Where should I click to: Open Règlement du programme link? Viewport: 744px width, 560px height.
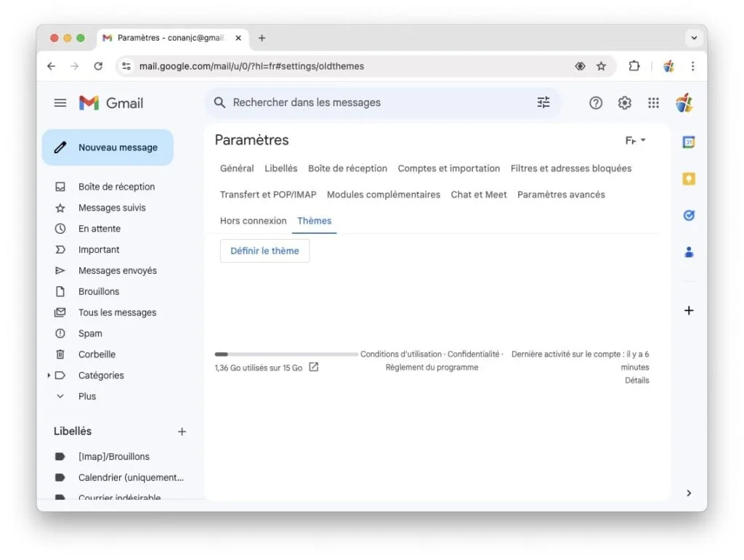[x=432, y=367]
